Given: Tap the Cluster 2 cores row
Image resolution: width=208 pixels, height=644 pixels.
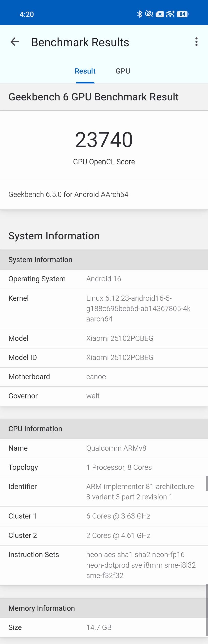Looking at the screenshot, I should [x=104, y=535].
